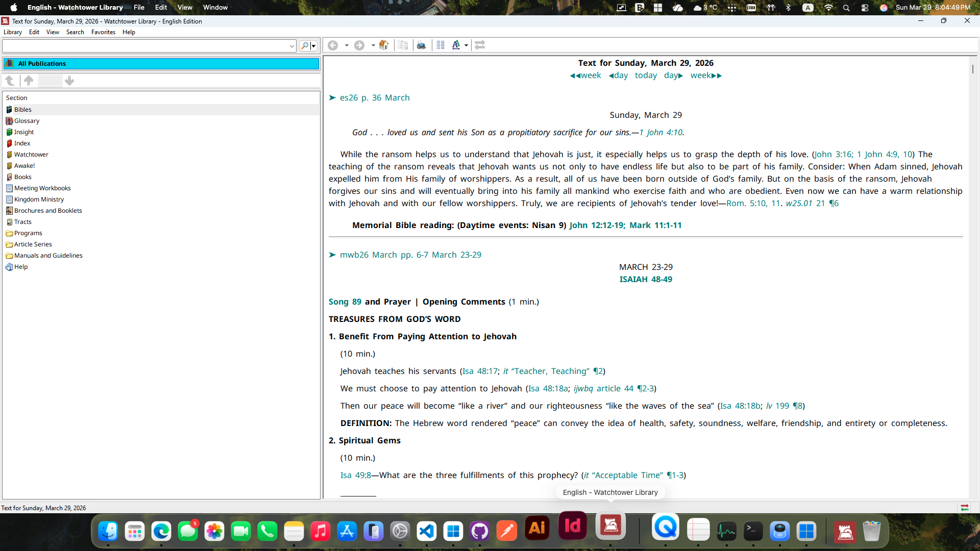The width and height of the screenshot is (980, 551).
Task: Toggle the sync arrows toolbar button
Action: [x=480, y=45]
